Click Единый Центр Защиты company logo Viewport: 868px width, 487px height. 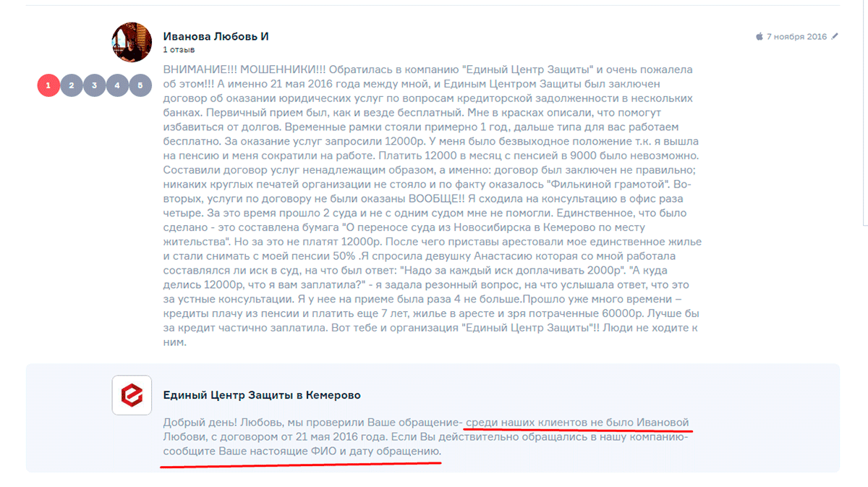coord(132,395)
